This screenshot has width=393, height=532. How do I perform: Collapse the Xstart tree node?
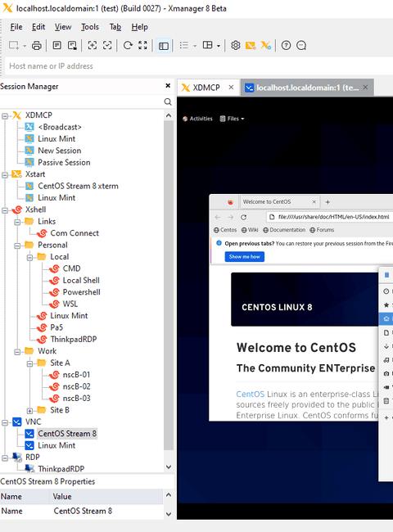pos(5,175)
